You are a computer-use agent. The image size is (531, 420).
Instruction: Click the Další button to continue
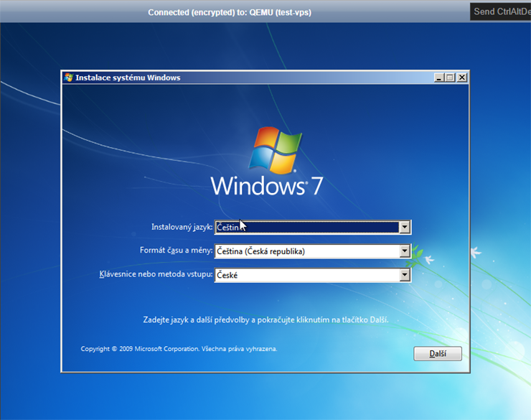(437, 354)
